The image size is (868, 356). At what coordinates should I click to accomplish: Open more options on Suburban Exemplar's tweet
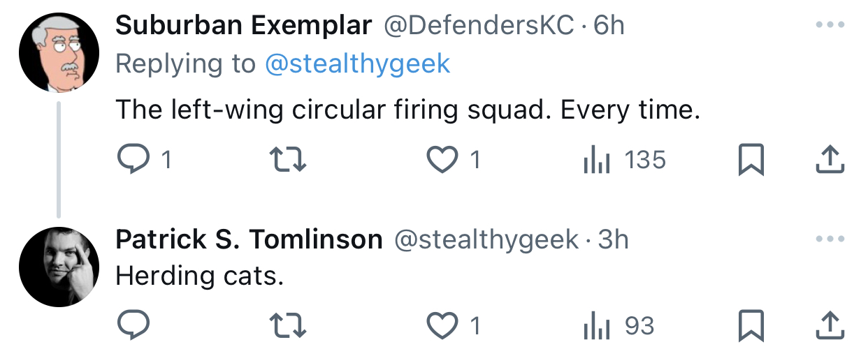click(x=830, y=24)
